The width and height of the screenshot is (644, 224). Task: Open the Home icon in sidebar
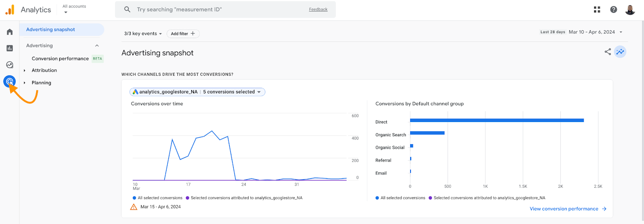pos(10,32)
